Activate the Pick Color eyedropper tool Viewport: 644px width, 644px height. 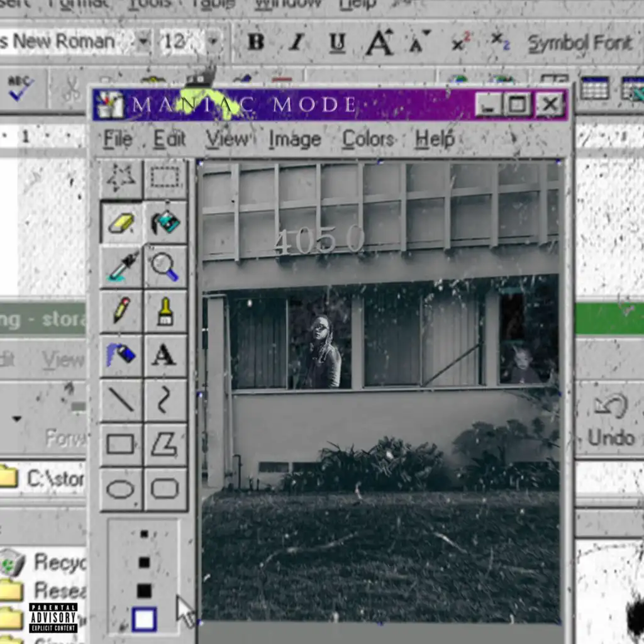point(121,267)
